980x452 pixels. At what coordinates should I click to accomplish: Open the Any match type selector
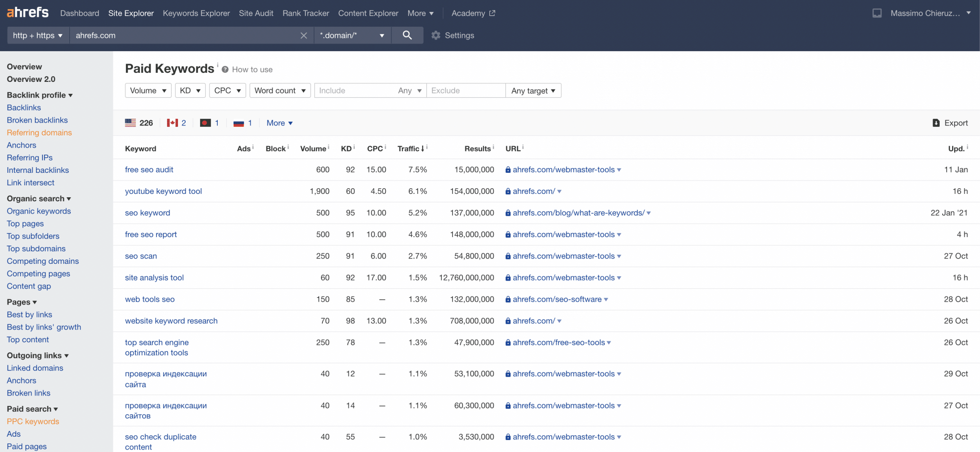pyautogui.click(x=410, y=90)
